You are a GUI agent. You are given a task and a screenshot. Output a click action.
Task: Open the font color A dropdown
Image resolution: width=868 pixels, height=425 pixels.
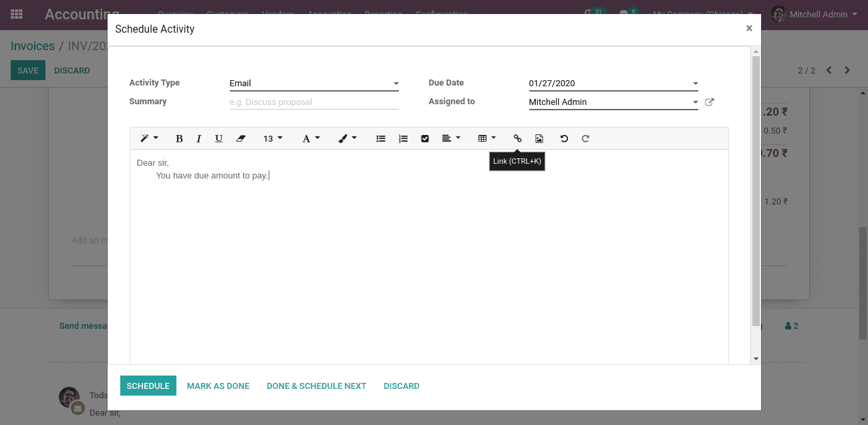pyautogui.click(x=311, y=138)
